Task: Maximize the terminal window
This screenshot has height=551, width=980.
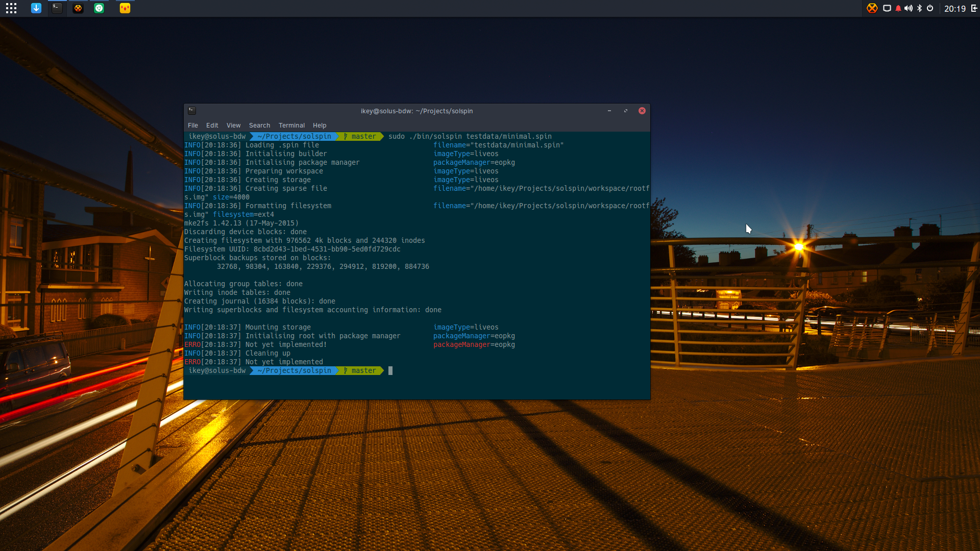Action: (x=626, y=111)
